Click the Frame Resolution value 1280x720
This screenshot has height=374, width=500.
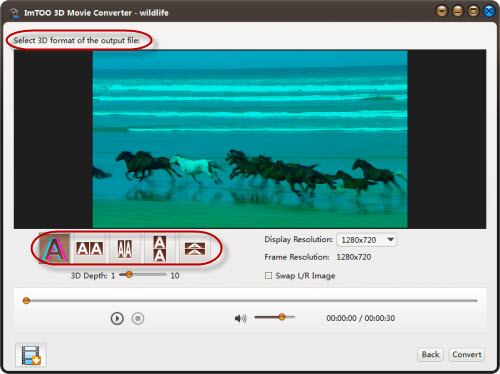354,257
